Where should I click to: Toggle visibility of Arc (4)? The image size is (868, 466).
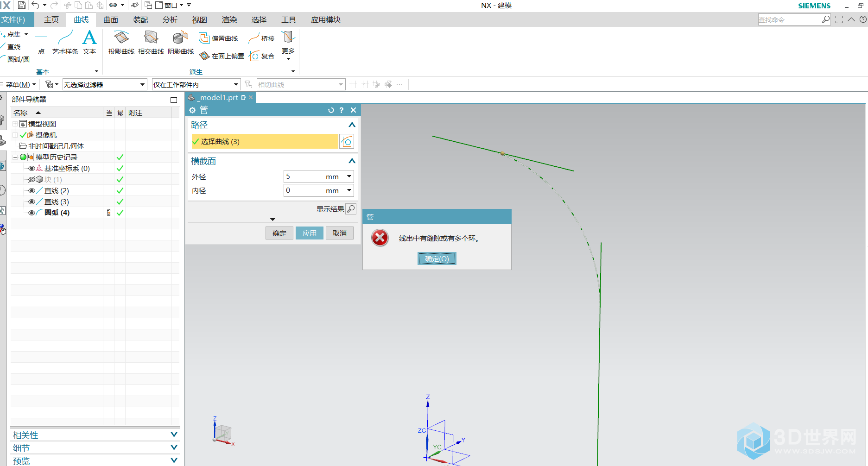coord(32,213)
